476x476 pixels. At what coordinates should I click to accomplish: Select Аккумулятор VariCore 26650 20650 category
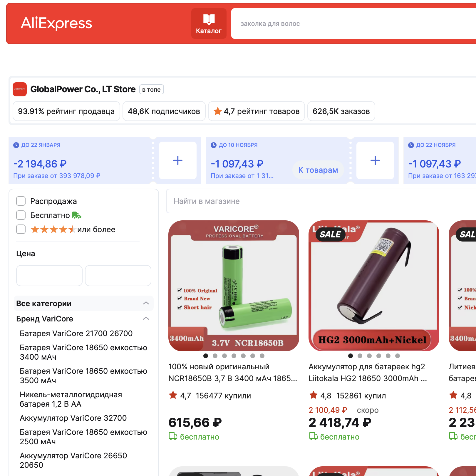point(73,460)
